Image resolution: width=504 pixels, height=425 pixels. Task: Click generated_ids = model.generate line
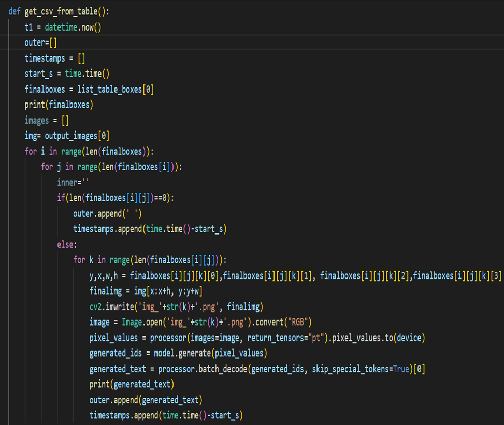(x=178, y=354)
